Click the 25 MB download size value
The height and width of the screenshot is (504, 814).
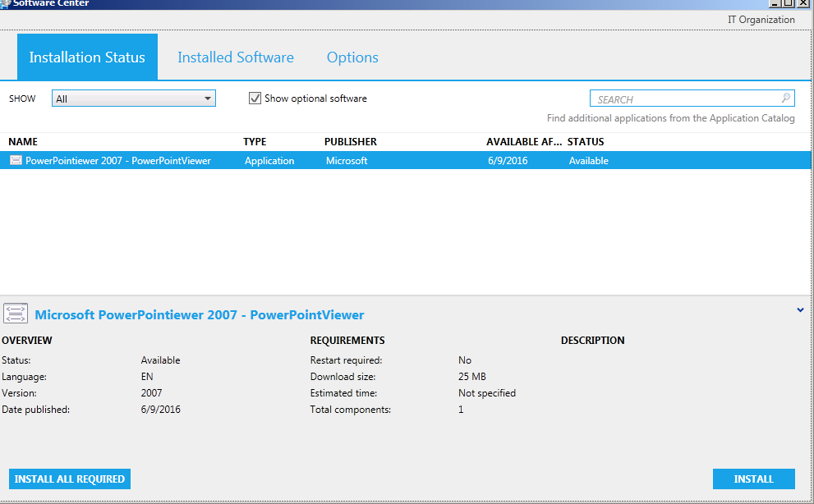(x=472, y=377)
